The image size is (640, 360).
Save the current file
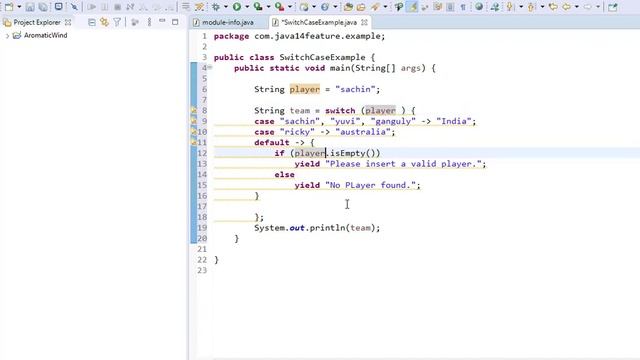30,7
